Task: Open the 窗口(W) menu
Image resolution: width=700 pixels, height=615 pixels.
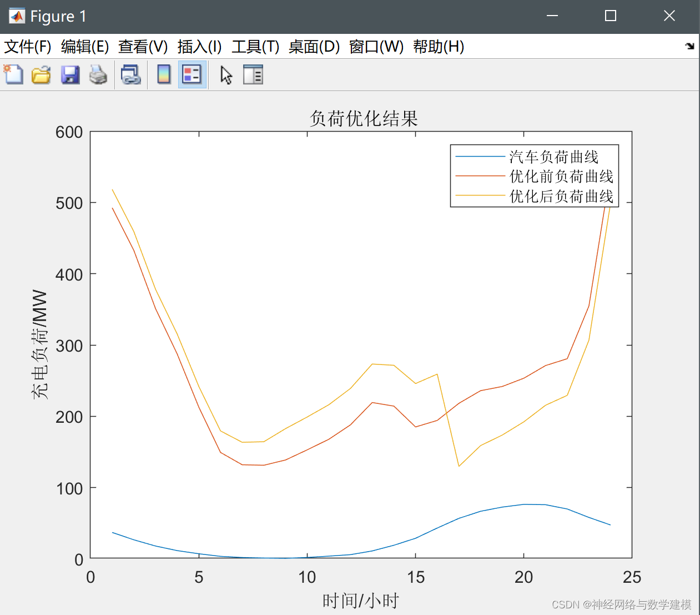Action: [376, 47]
